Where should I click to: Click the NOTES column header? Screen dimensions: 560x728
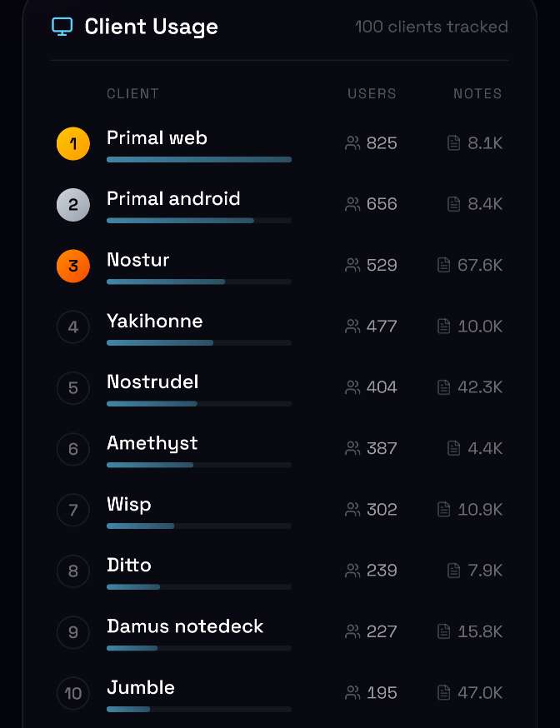[x=477, y=93]
